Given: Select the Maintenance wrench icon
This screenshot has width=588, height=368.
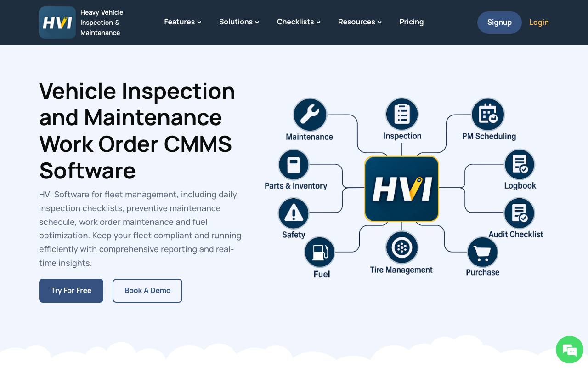Looking at the screenshot, I should tap(310, 115).
